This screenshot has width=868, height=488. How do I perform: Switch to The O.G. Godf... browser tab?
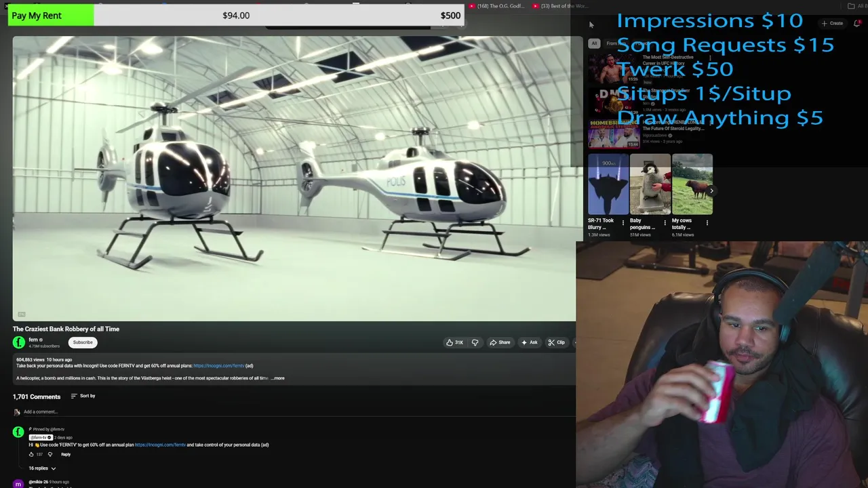click(497, 6)
